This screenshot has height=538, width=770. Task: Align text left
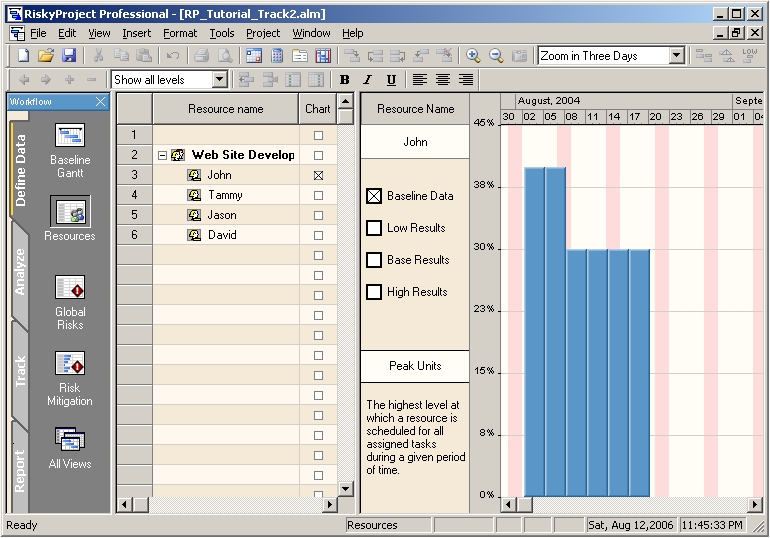click(419, 80)
